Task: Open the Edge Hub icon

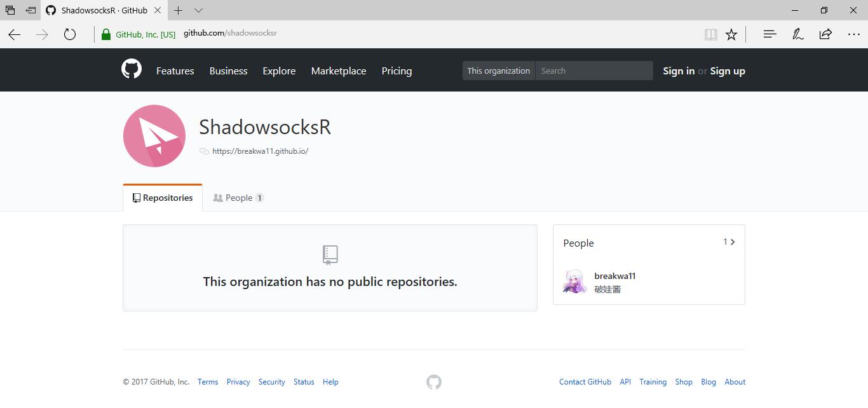Action: (x=770, y=34)
